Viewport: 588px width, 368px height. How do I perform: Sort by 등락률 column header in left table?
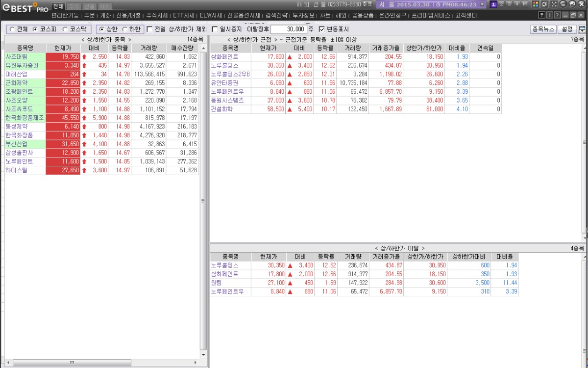tap(118, 48)
